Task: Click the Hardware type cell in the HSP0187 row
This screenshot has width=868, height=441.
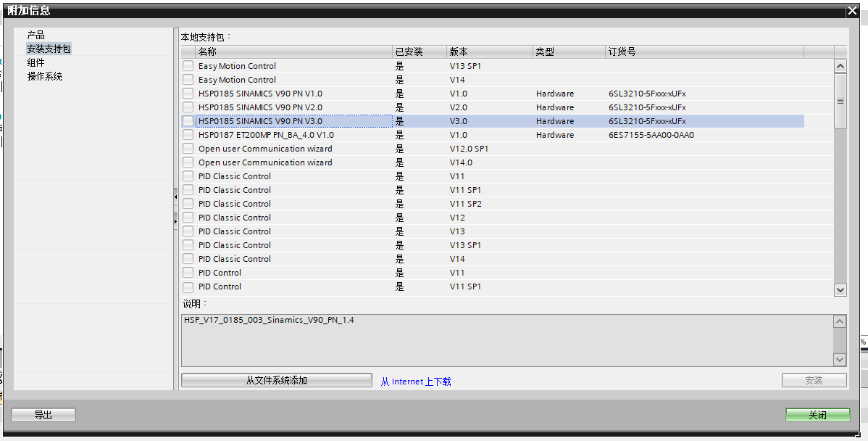Action: pos(555,135)
